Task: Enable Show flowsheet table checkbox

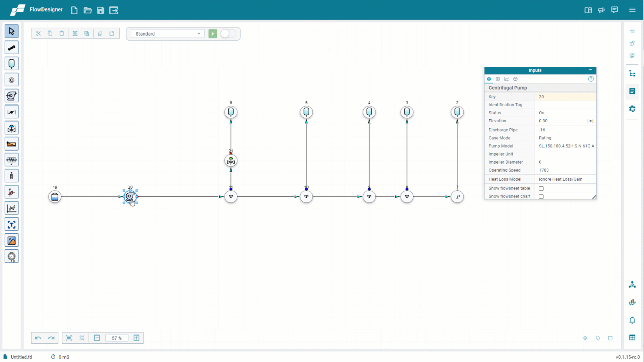Action: click(541, 189)
